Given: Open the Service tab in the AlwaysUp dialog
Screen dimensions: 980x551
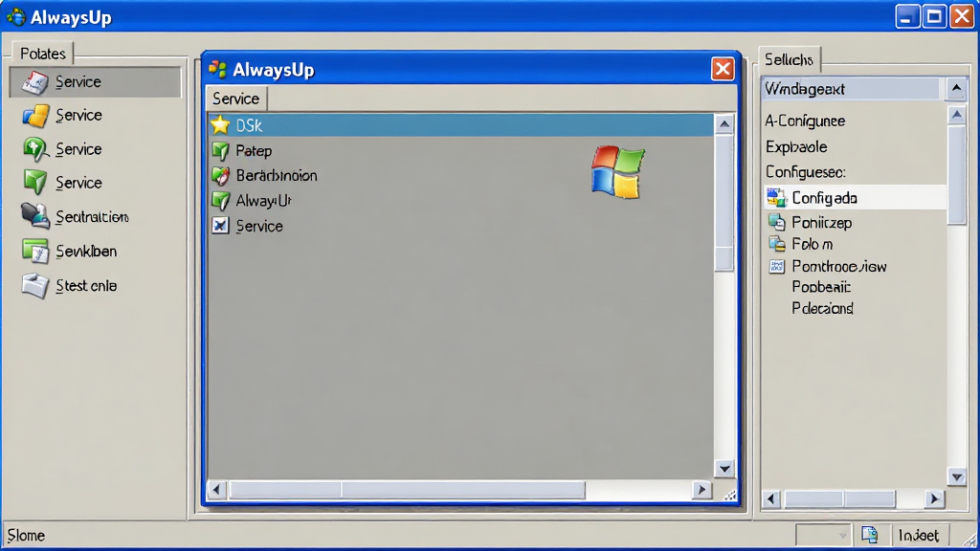Looking at the screenshot, I should coord(236,99).
